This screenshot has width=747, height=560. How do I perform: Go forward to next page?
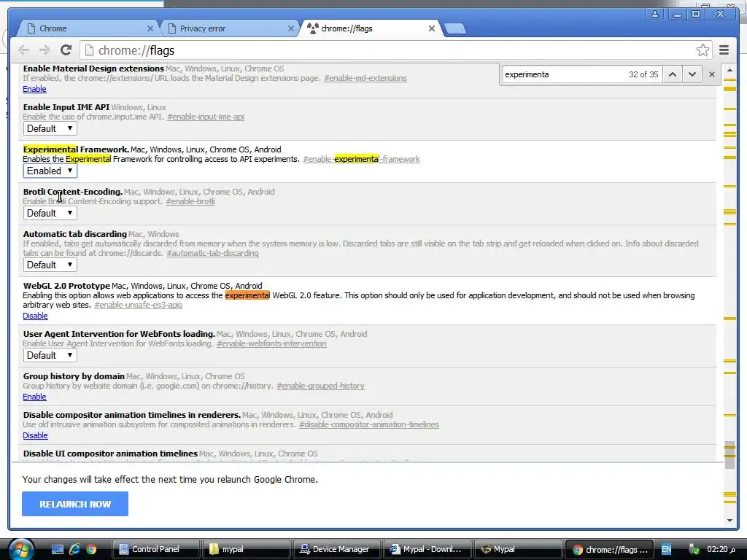(44, 50)
